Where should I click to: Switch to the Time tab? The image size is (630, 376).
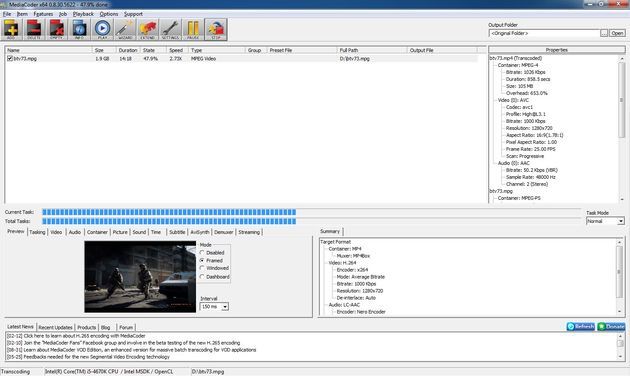coord(156,232)
